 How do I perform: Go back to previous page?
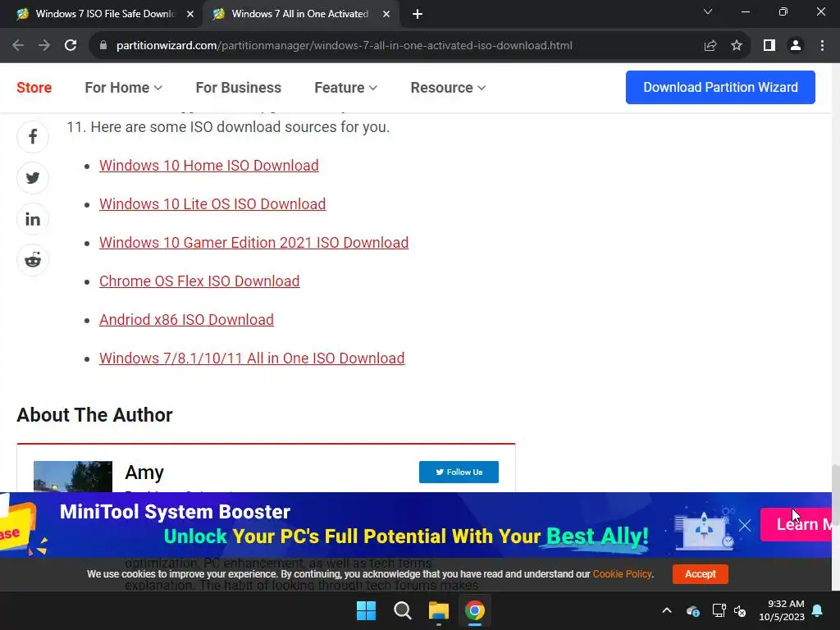pyautogui.click(x=18, y=46)
